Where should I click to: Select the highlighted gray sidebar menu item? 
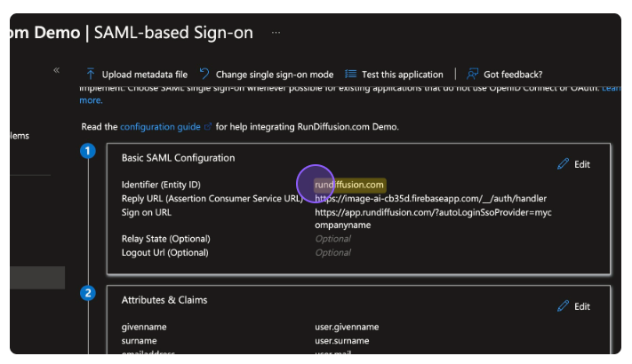pos(37,278)
